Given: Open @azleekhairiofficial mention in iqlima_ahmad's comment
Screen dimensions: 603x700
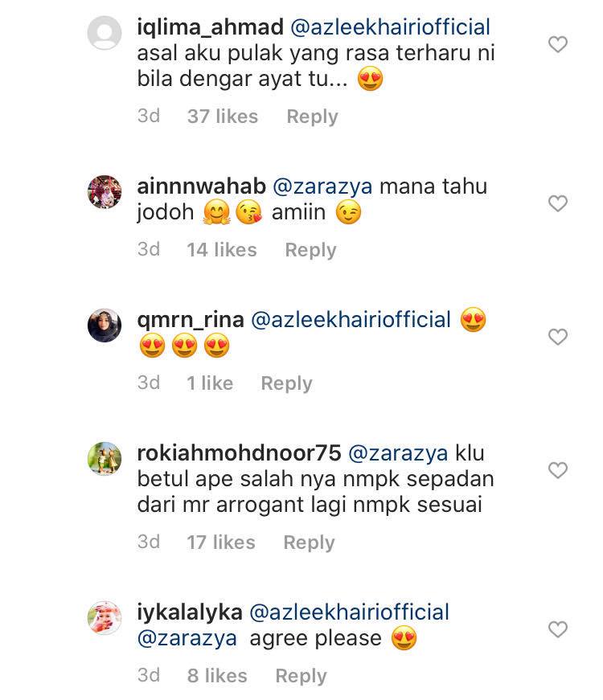Looking at the screenshot, I should click(391, 27).
